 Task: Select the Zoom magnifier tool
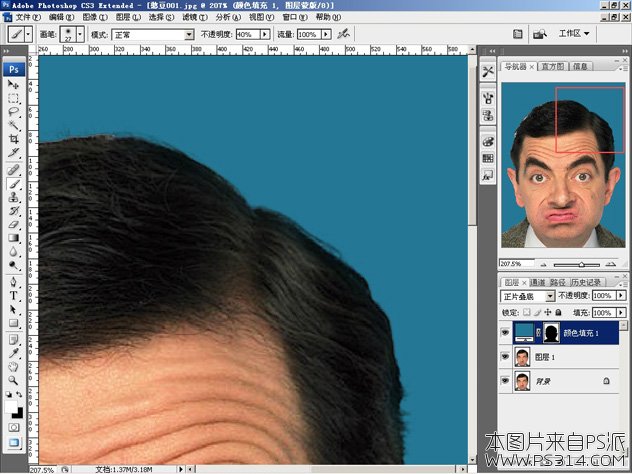click(14, 380)
